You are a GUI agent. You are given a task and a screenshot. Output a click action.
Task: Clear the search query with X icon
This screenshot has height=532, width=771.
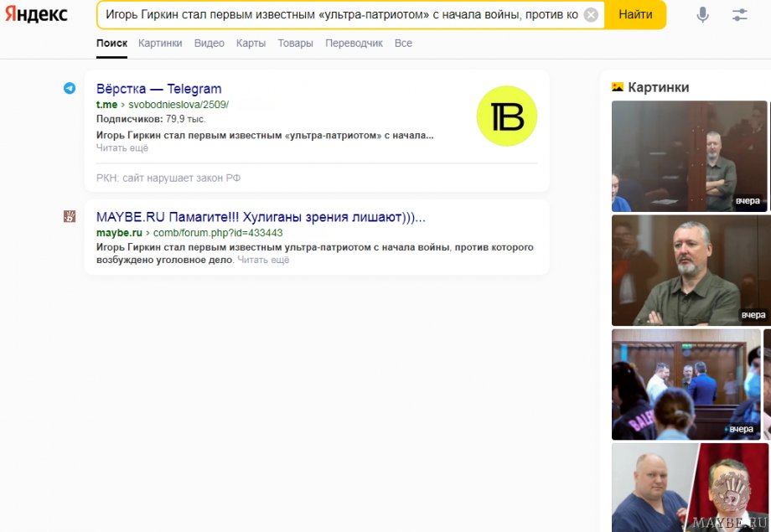pyautogui.click(x=591, y=15)
